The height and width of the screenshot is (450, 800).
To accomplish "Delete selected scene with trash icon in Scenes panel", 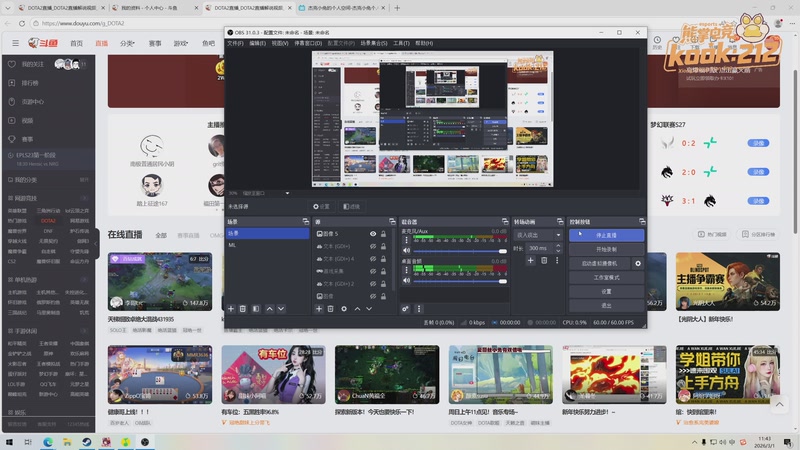I will click(243, 309).
